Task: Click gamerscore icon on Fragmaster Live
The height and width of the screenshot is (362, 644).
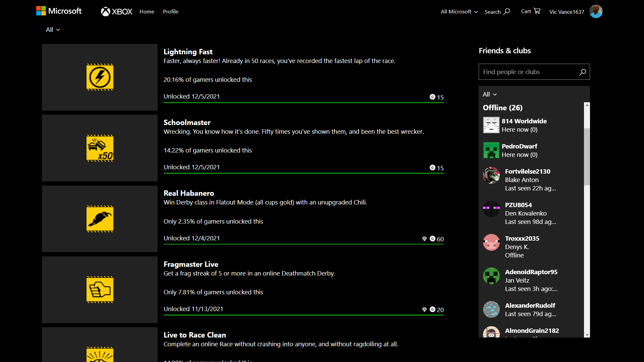Action: tap(432, 309)
